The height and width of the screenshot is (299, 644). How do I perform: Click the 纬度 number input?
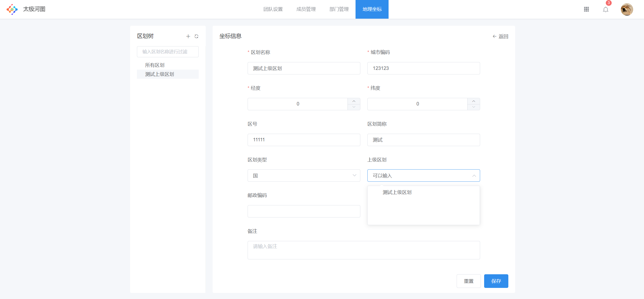coord(418,104)
